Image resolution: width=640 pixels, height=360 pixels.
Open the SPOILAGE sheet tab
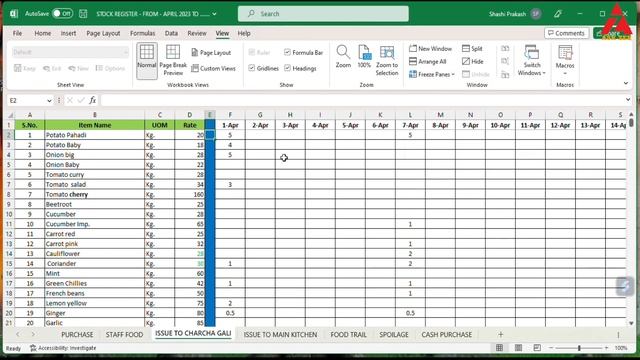393,334
